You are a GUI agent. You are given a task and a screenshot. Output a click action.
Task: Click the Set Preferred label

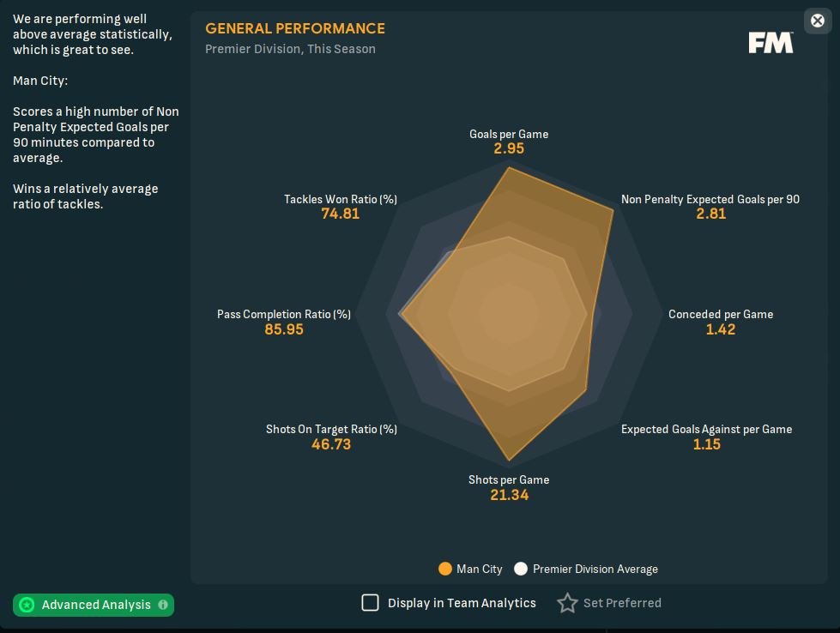[x=622, y=603]
